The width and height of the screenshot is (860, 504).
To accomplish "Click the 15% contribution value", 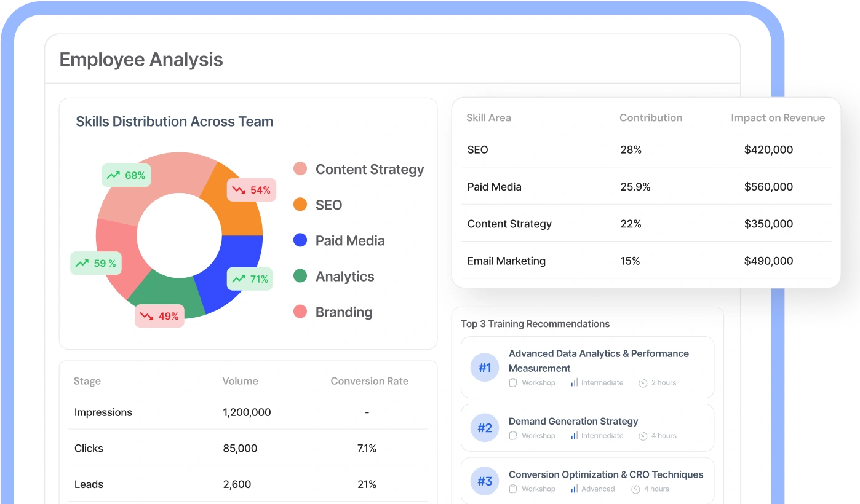I will tap(630, 261).
